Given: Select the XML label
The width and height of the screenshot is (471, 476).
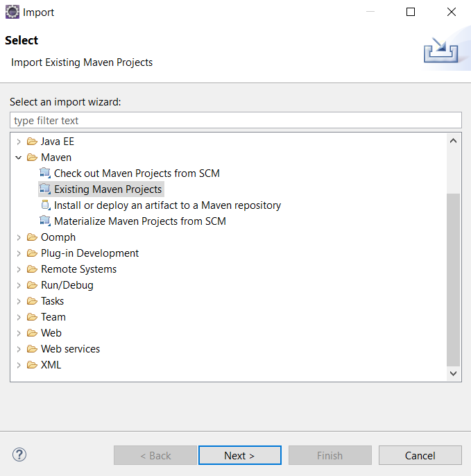Looking at the screenshot, I should tap(51, 365).
